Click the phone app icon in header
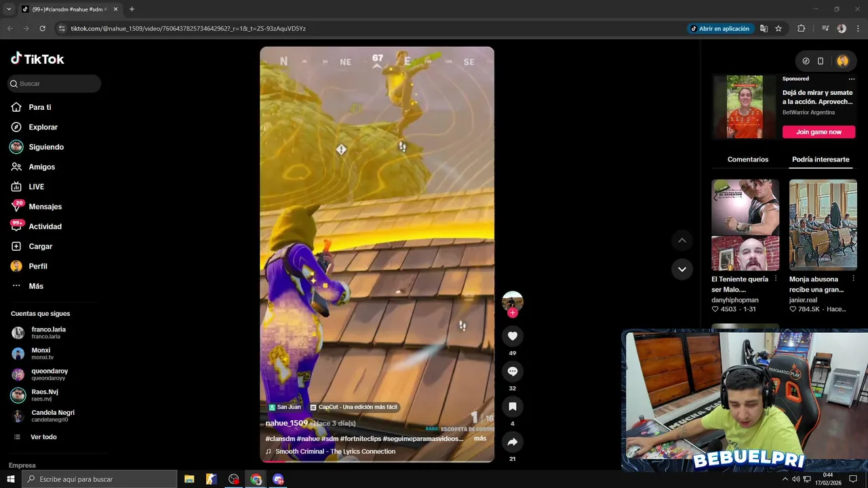Screen dimensions: 868x488 (x=821, y=61)
